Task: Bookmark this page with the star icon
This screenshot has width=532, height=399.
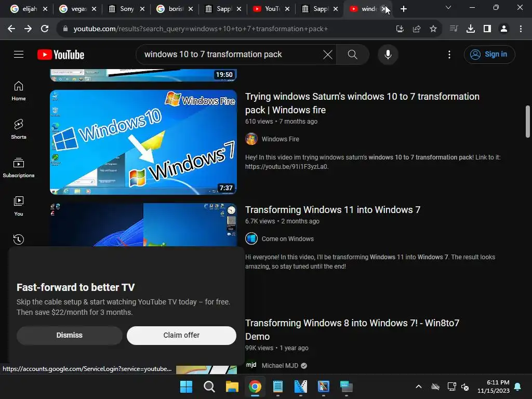Action: [433, 29]
